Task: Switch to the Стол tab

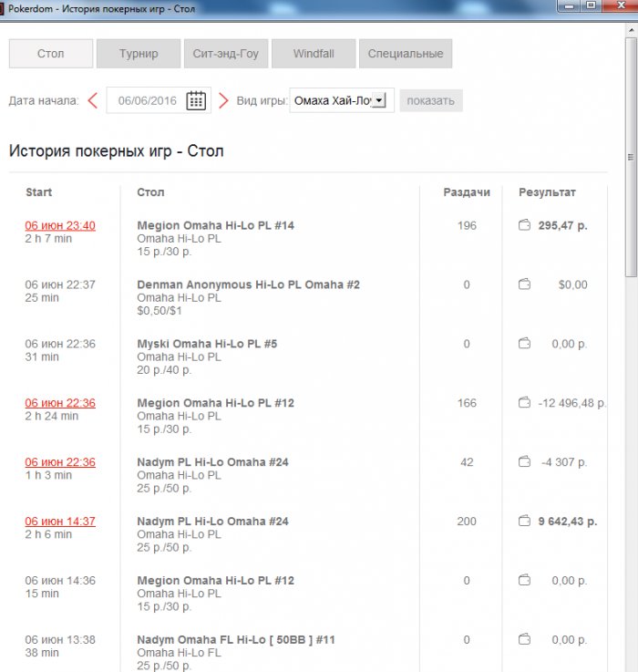Action: [51, 54]
